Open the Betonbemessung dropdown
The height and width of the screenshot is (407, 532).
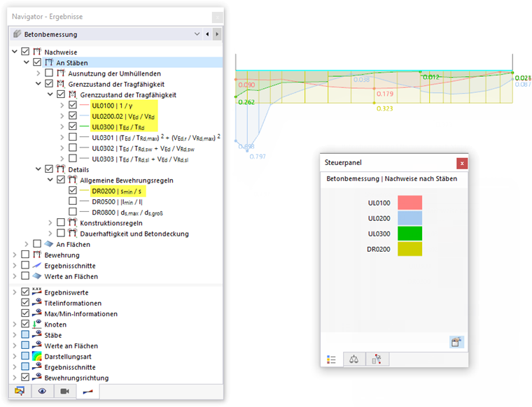tap(197, 34)
